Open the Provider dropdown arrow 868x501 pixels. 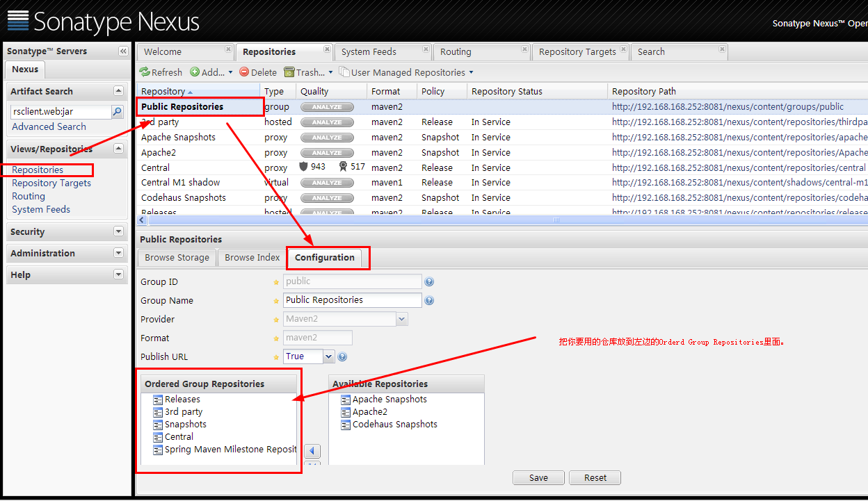click(402, 319)
